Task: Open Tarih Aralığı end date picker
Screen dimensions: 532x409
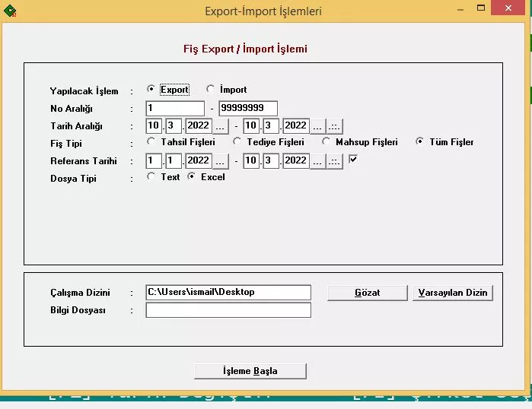Action: click(317, 126)
